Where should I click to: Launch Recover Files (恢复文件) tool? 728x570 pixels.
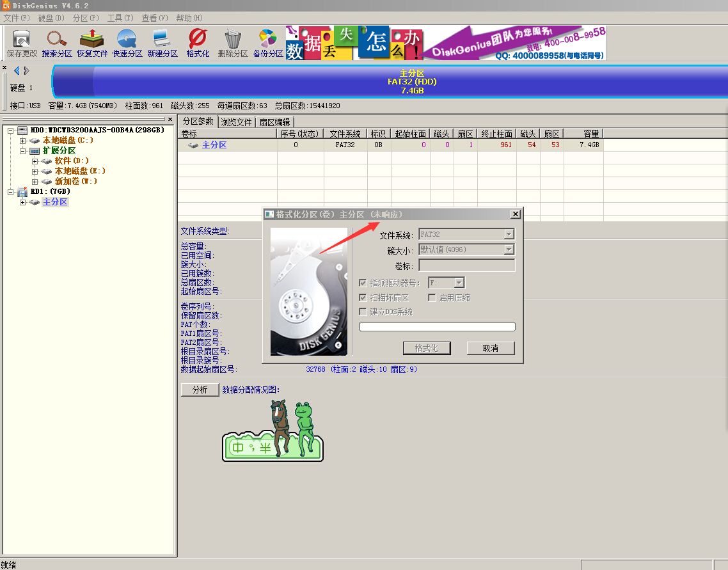[92, 44]
